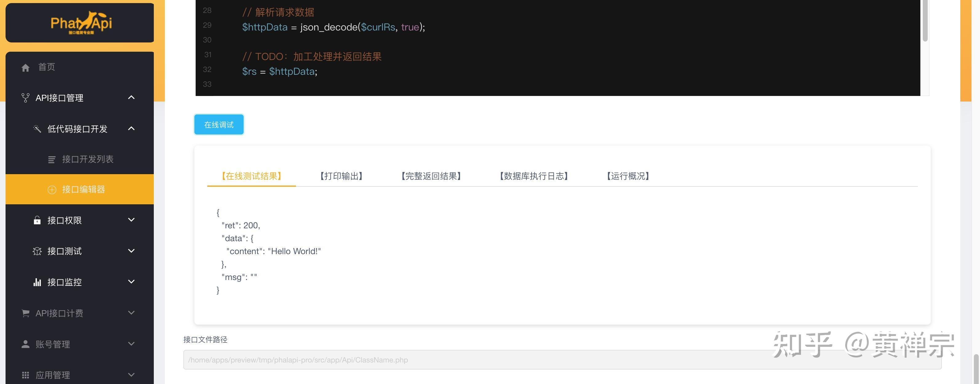
Task: Click the user icon beside 账号管理
Action: (x=25, y=344)
